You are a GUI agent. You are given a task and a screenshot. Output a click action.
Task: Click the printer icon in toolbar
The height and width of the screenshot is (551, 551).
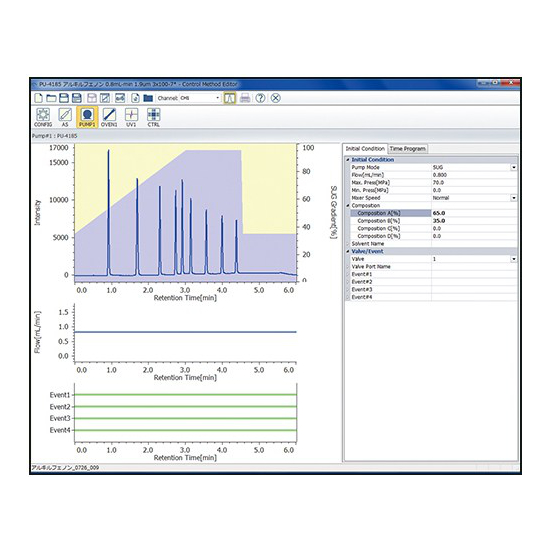coord(245,98)
